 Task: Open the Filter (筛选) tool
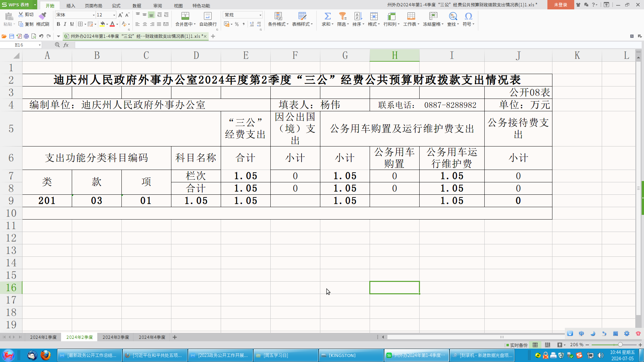click(x=342, y=19)
